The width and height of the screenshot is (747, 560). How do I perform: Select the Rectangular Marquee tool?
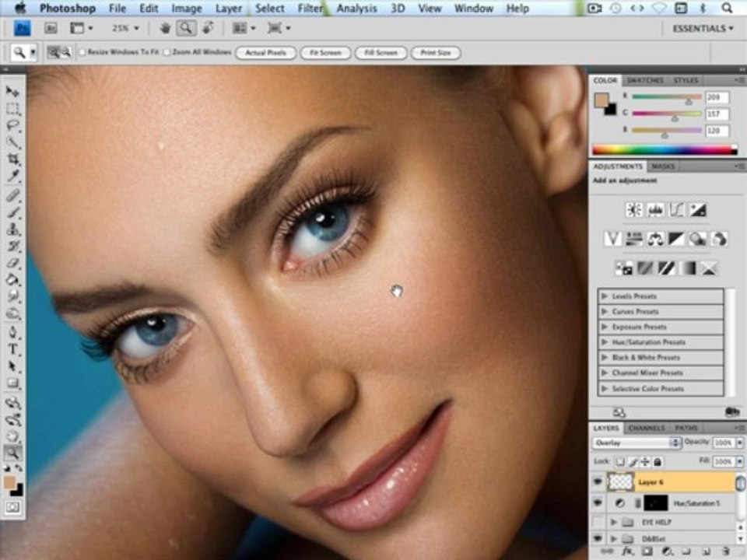click(13, 109)
